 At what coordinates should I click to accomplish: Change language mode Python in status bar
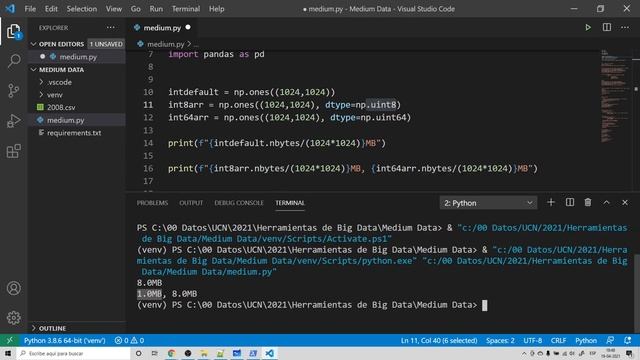[586, 340]
